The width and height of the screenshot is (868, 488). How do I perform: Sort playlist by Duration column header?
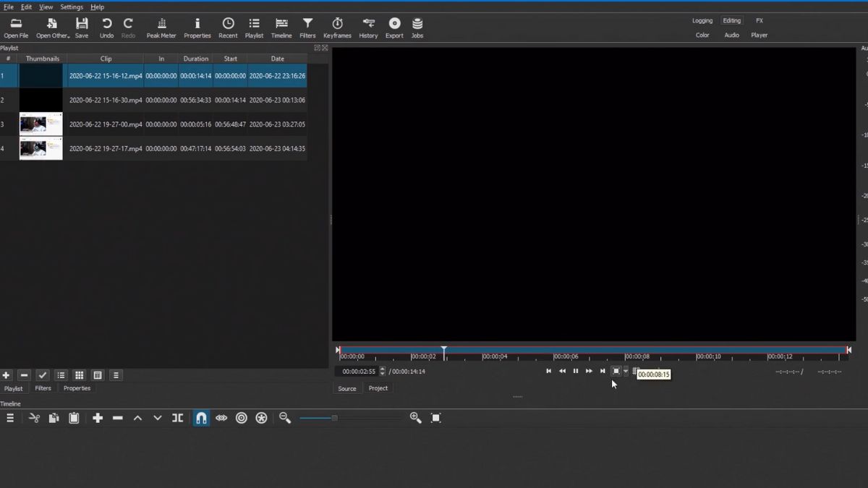[195, 59]
